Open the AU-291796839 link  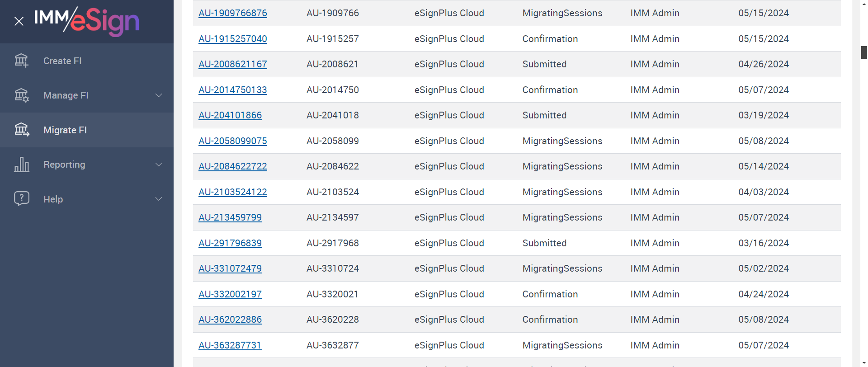230,243
